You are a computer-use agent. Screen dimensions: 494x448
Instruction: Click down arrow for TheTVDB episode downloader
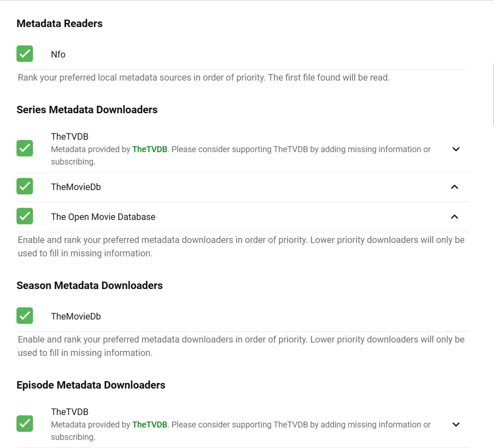[456, 425]
